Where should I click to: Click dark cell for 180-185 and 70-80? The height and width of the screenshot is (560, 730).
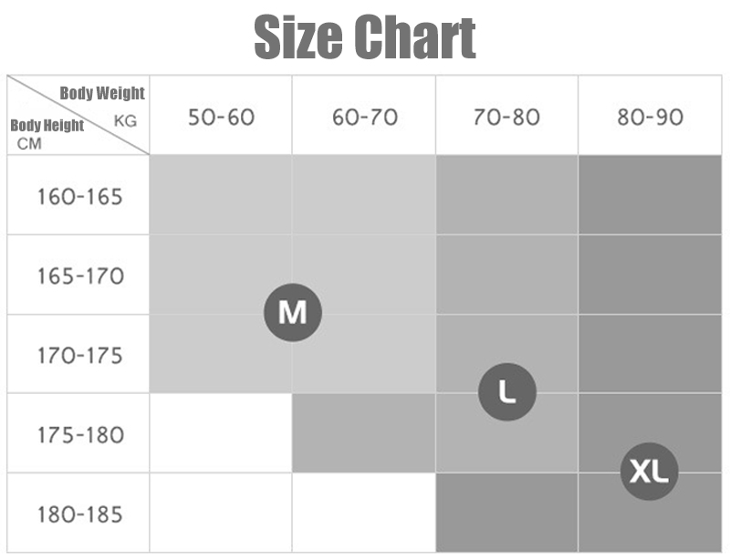pyautogui.click(x=507, y=513)
